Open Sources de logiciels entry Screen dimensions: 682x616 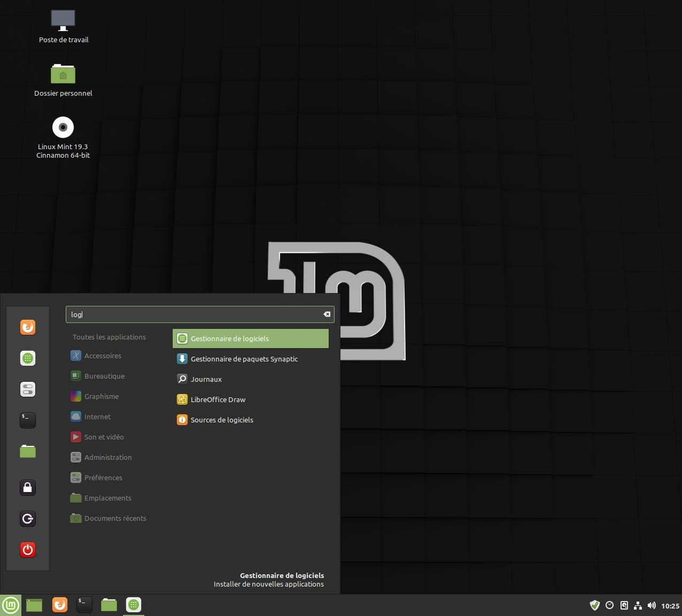(251, 420)
